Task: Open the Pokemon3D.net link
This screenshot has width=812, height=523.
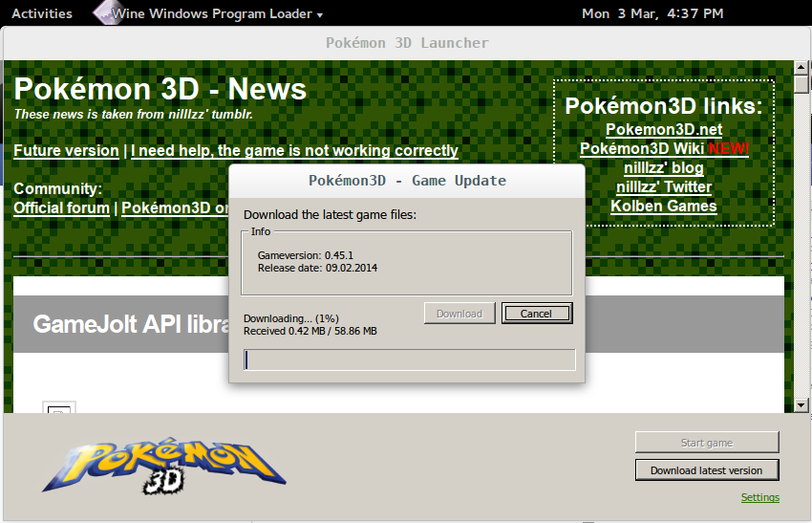Action: pos(664,129)
